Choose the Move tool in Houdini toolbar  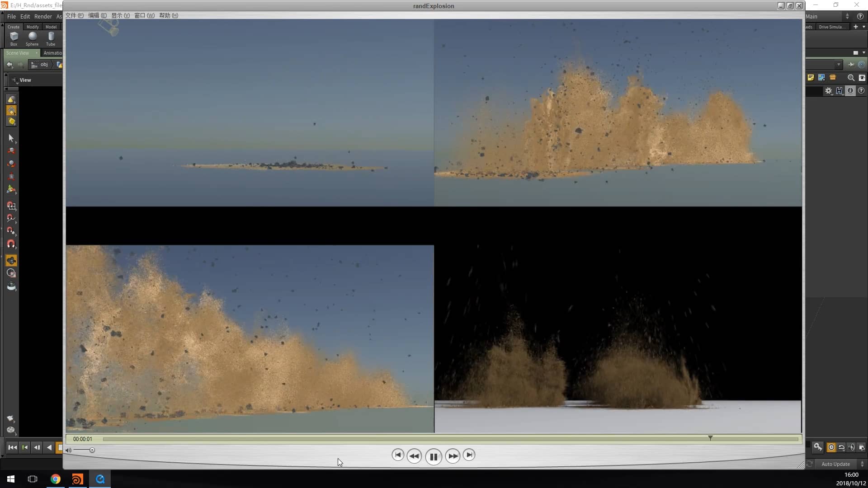click(11, 151)
